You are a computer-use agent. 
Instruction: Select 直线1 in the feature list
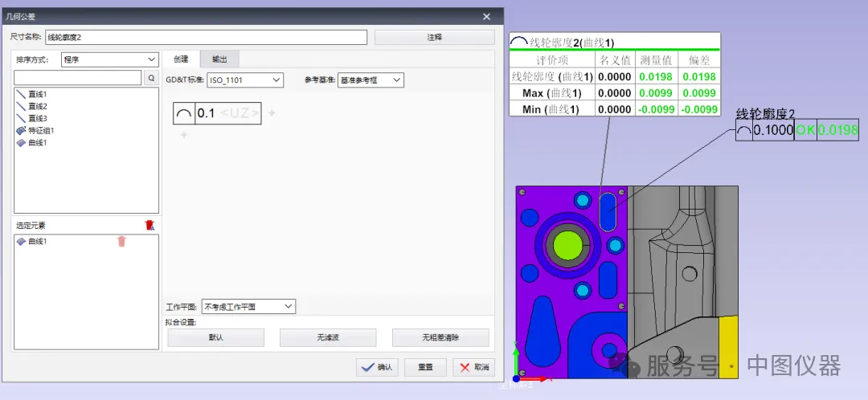37,94
